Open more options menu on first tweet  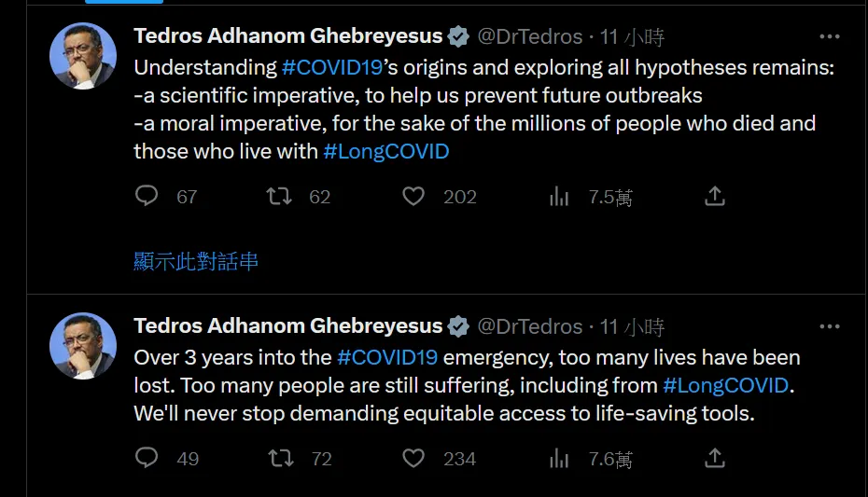(x=829, y=37)
